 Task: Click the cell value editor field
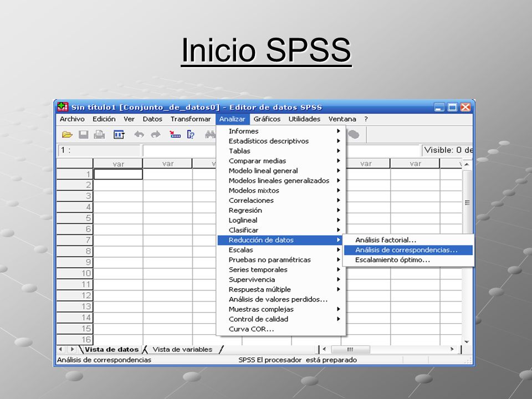click(x=282, y=150)
